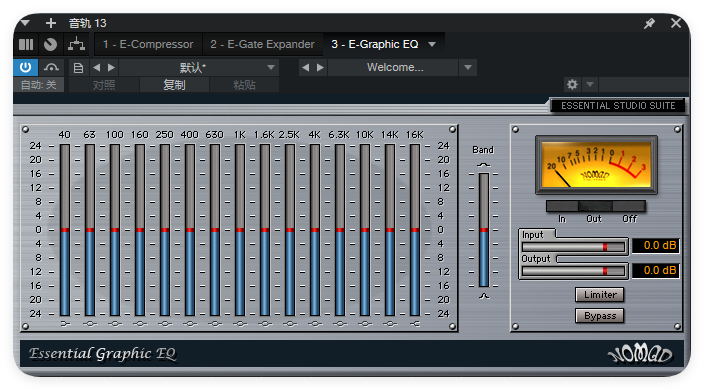Open the routing view icon
The height and width of the screenshot is (390, 704).
[76, 44]
